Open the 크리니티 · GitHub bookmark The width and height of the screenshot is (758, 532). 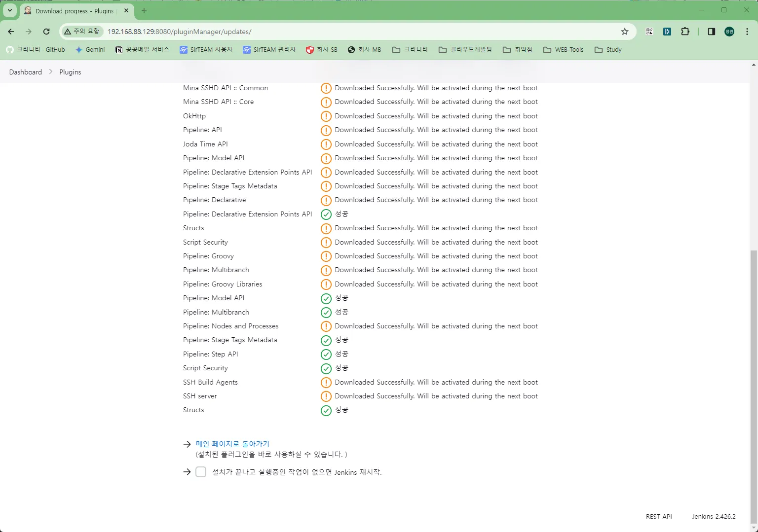pos(36,50)
